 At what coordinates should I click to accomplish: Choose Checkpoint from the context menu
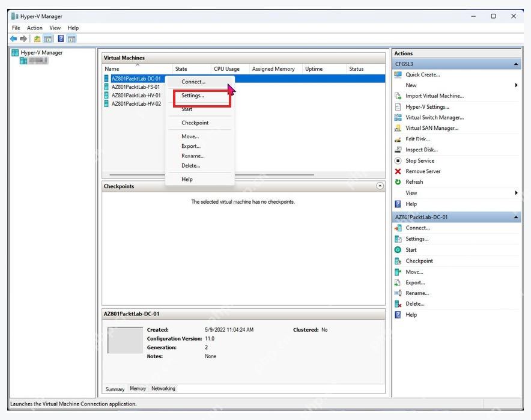pyautogui.click(x=200, y=123)
